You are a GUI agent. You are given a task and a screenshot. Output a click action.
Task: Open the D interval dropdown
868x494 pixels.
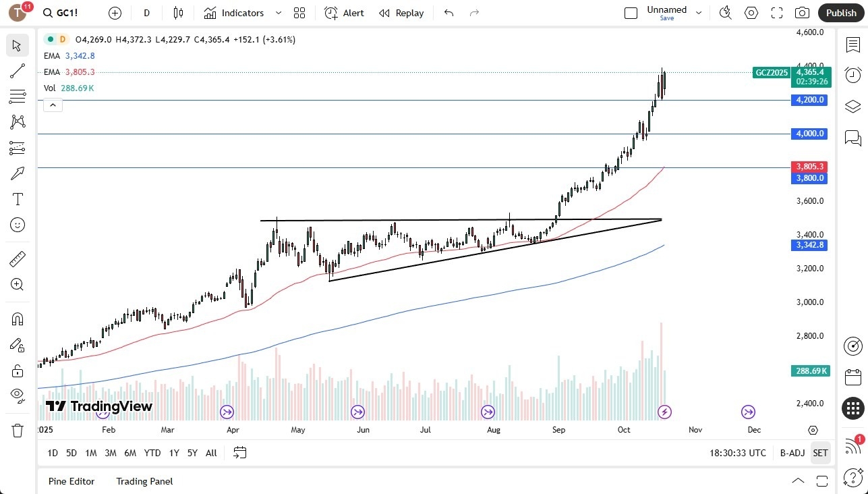[146, 12]
